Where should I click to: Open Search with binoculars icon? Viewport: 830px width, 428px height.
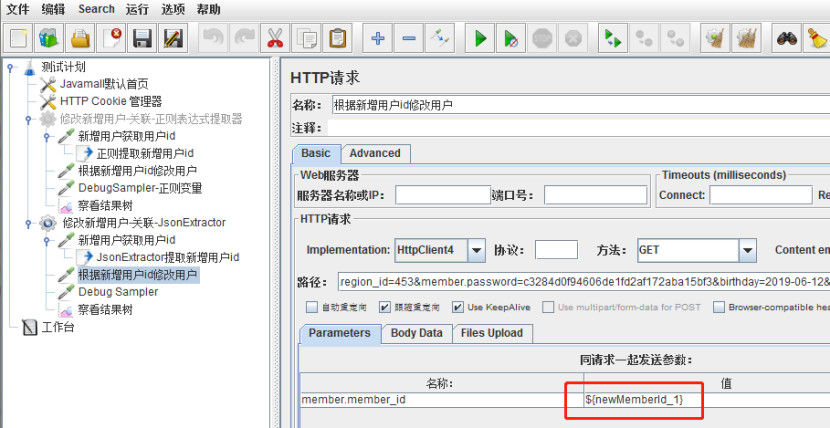787,38
